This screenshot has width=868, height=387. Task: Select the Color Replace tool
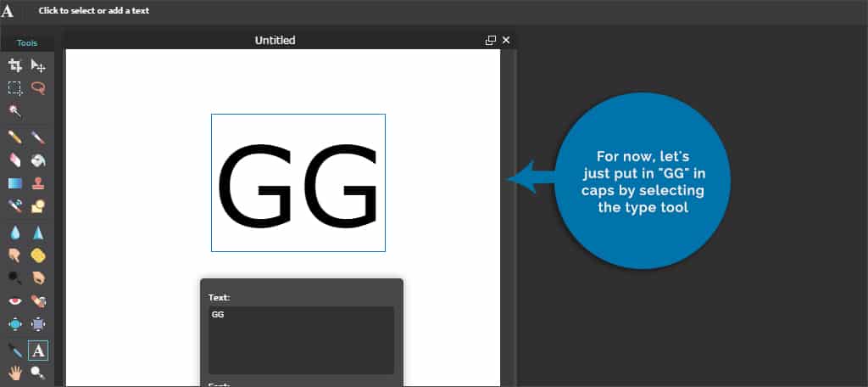15,206
